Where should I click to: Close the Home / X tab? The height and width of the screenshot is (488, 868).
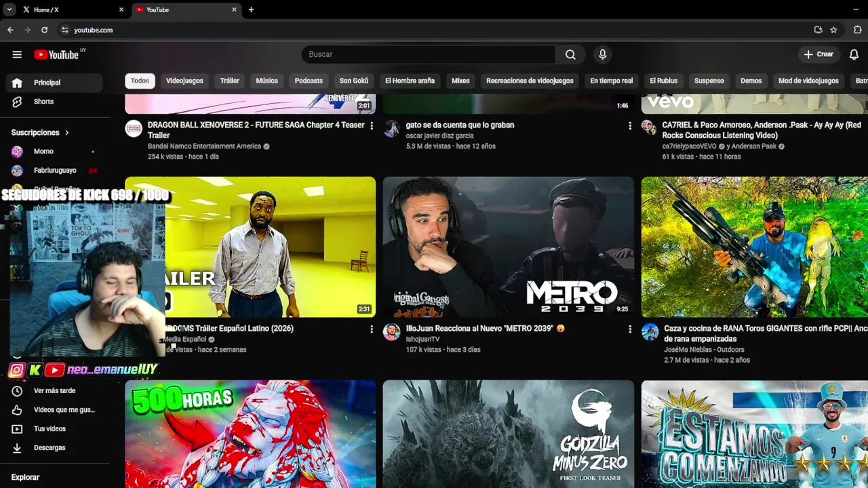121,9
